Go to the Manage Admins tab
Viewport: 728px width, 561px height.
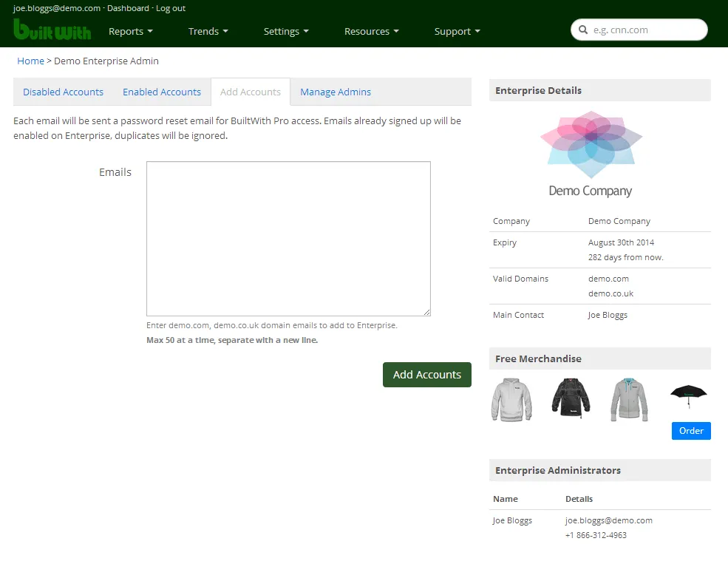(x=336, y=92)
